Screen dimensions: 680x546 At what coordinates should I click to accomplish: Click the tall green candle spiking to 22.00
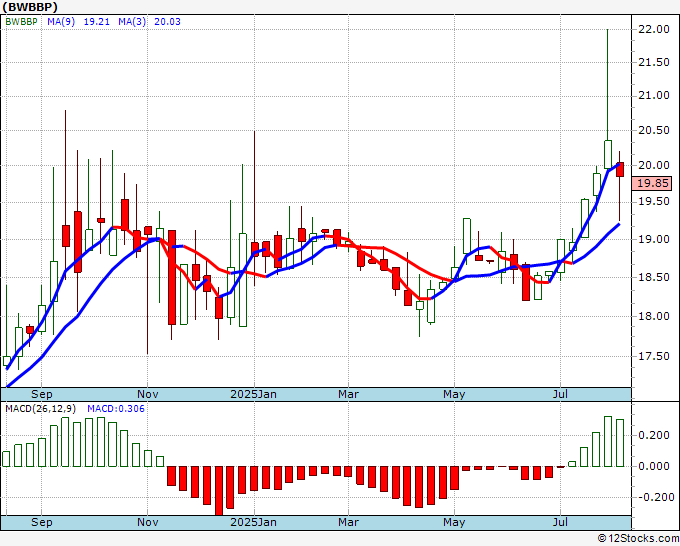tap(608, 154)
